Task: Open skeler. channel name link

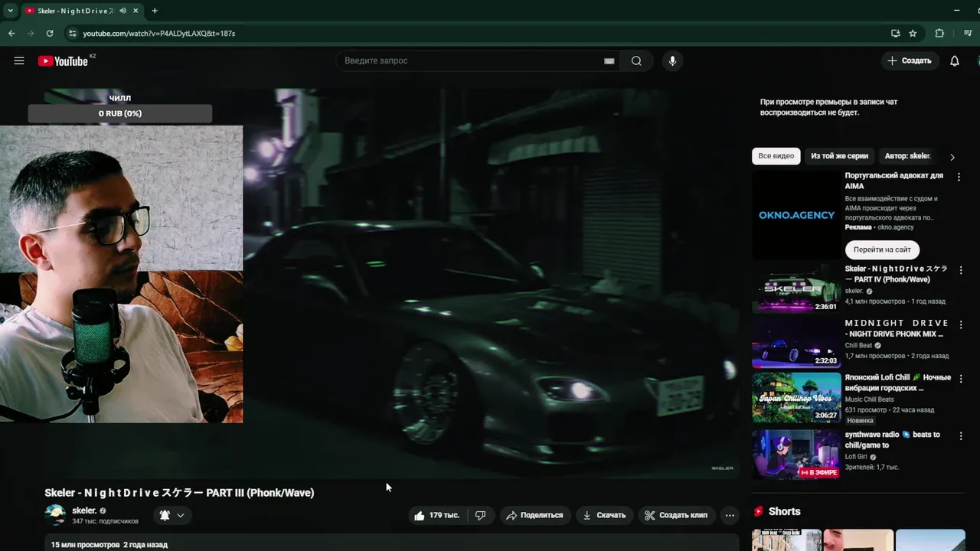Action: (84, 510)
